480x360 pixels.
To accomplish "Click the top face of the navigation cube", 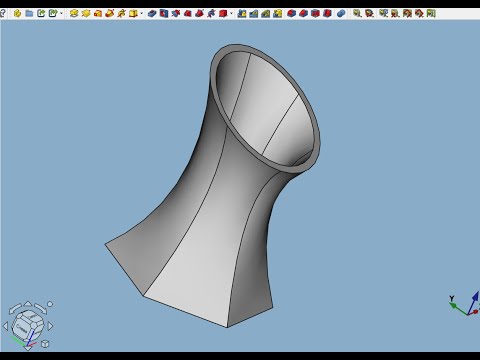I will click(32, 315).
